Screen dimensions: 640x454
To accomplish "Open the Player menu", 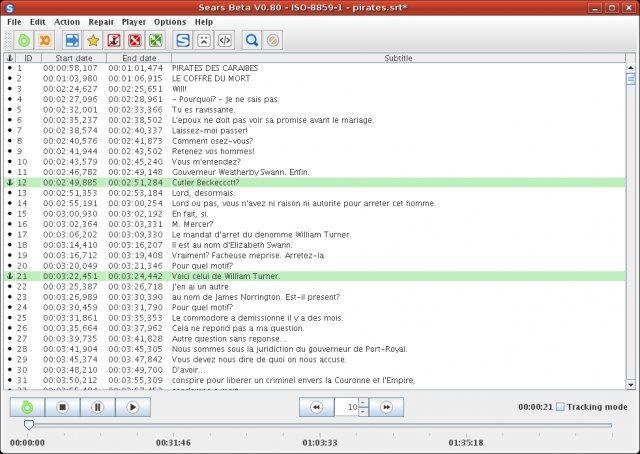I will pos(133,22).
